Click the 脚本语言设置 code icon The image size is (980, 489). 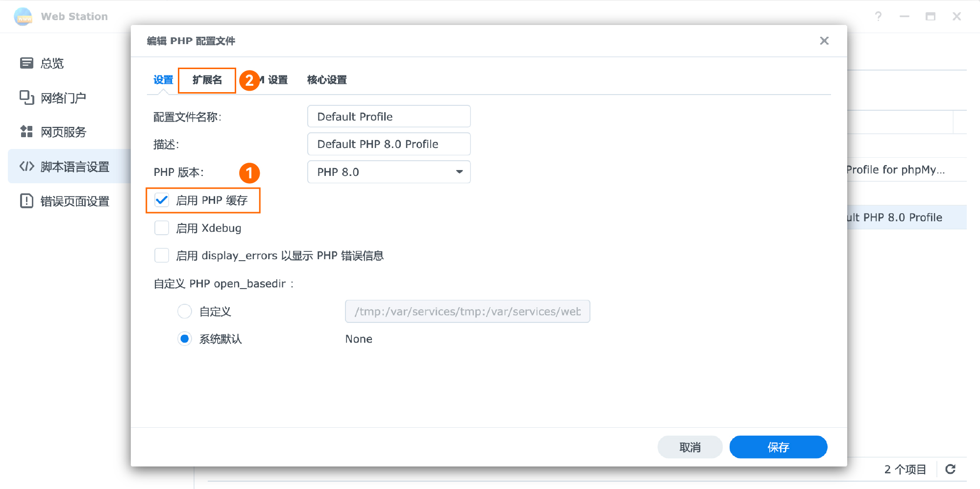tap(26, 167)
